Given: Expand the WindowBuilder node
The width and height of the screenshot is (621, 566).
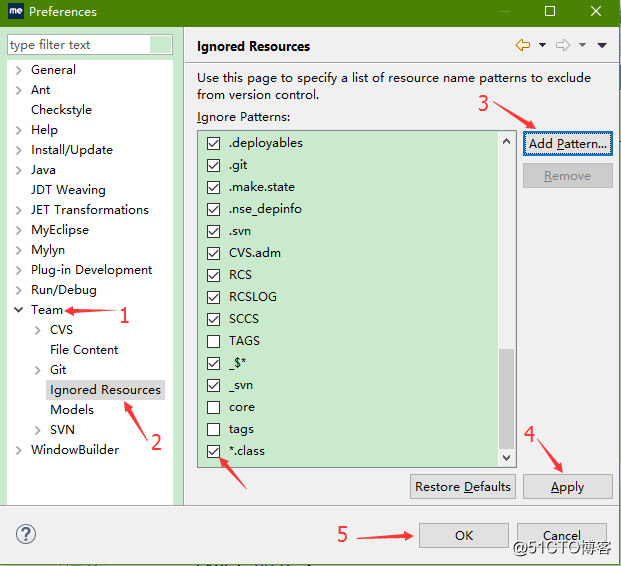Looking at the screenshot, I should tap(18, 450).
